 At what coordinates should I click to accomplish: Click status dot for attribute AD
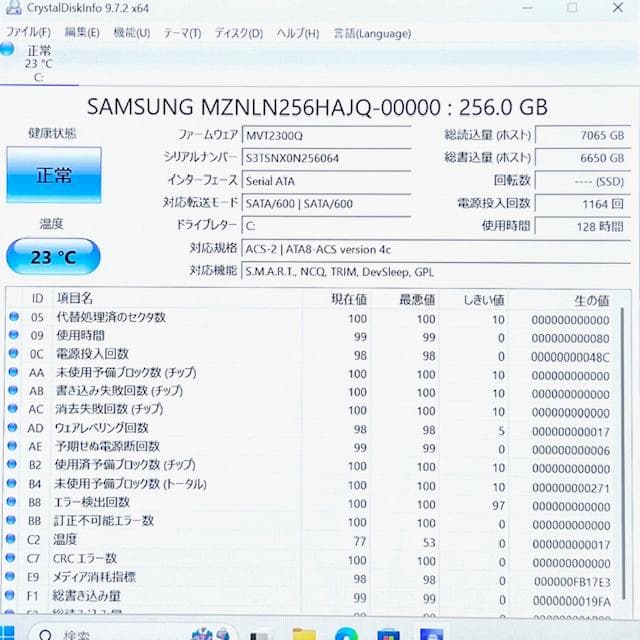(x=12, y=427)
